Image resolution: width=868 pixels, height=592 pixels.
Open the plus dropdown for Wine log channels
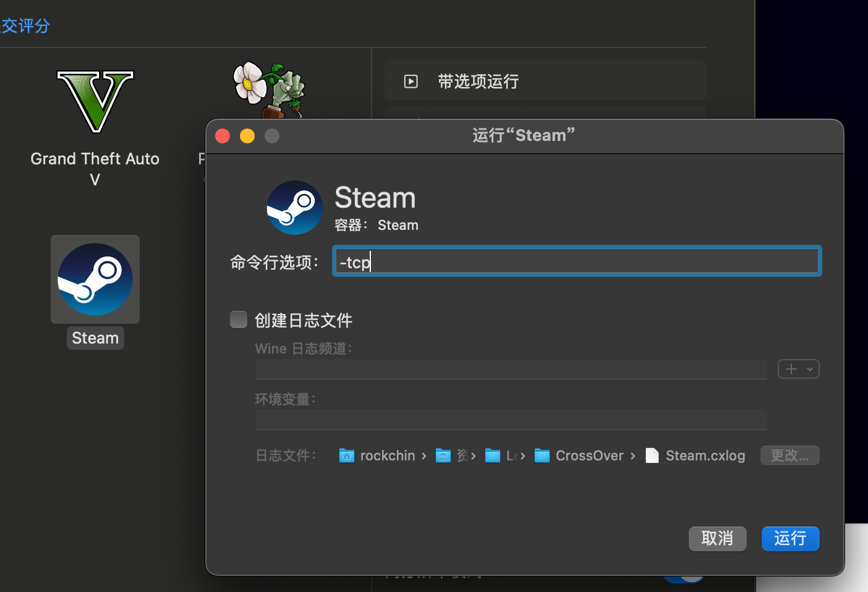pos(791,369)
